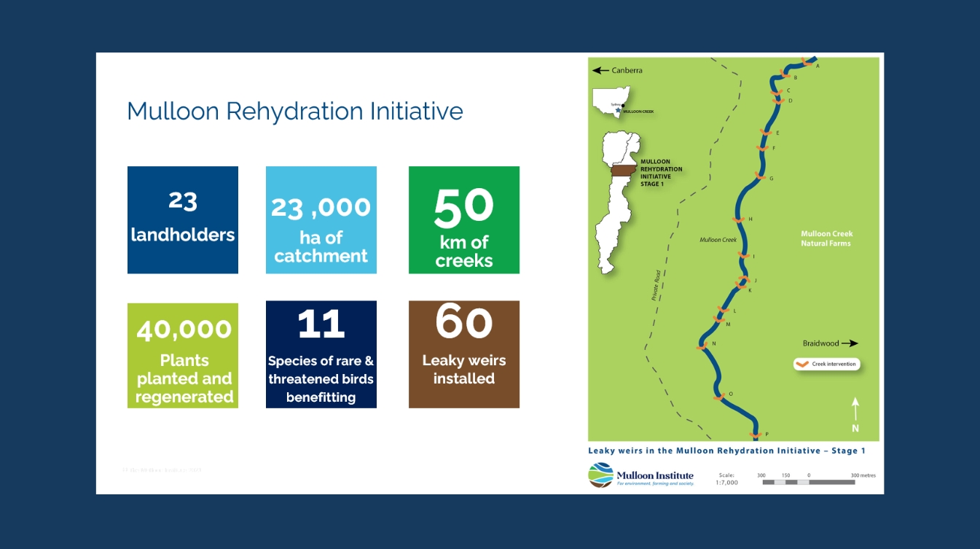Click the 1:7,000 scale bar
The height and width of the screenshot is (549, 980).
click(807, 478)
